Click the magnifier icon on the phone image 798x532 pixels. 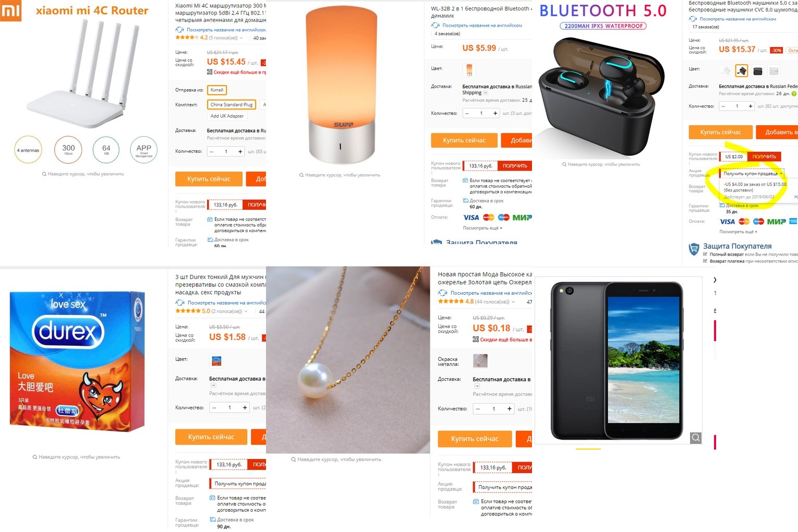click(696, 438)
